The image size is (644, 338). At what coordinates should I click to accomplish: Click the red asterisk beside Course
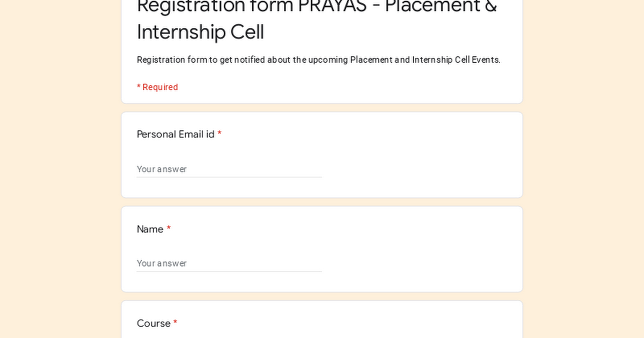click(x=175, y=324)
